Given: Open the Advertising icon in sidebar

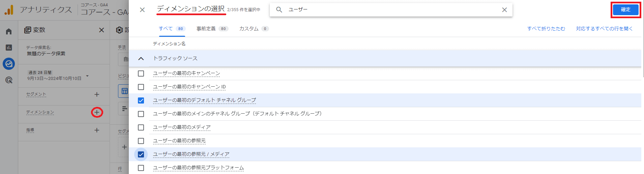Looking at the screenshot, I should 9,80.
